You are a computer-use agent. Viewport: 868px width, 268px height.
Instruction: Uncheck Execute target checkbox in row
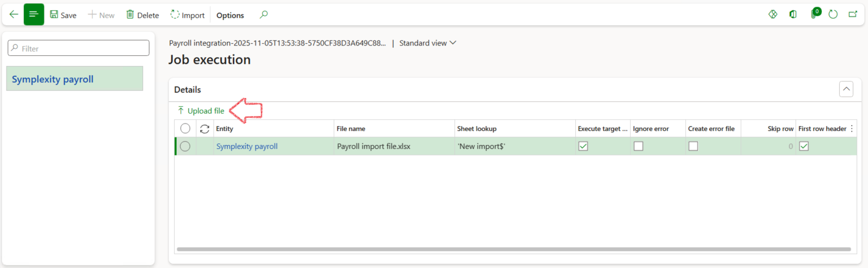click(583, 146)
